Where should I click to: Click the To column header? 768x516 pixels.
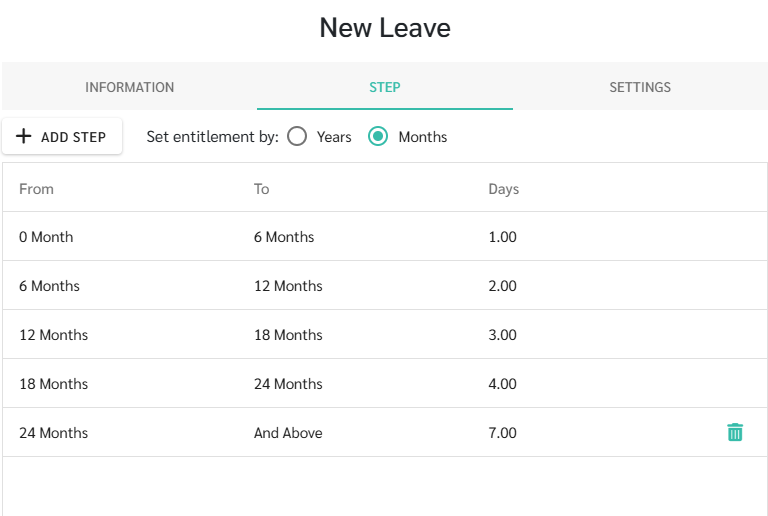[x=262, y=189]
